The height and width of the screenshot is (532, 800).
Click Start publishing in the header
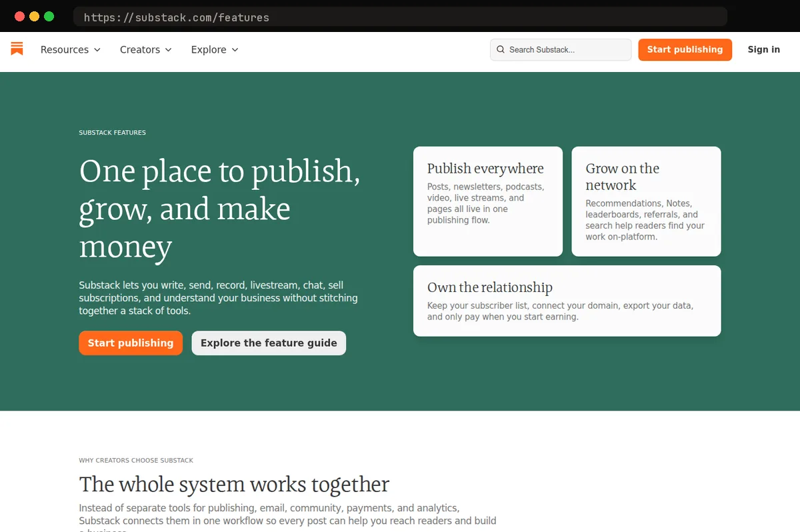[x=685, y=49]
